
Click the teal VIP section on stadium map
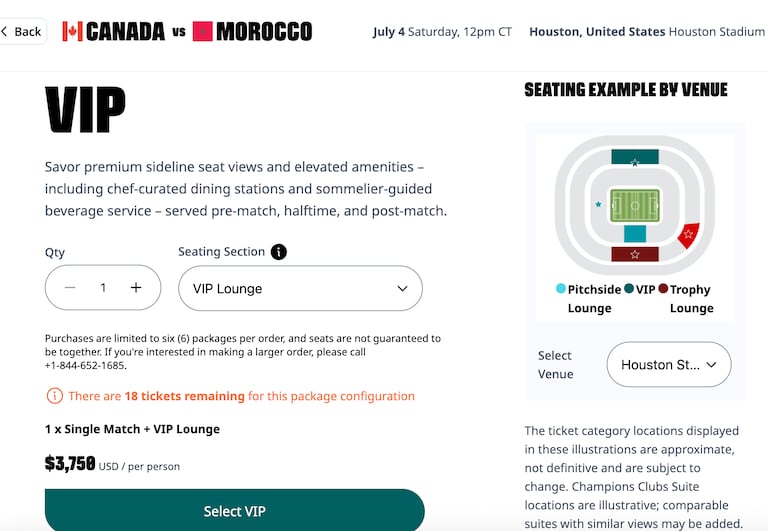635,157
